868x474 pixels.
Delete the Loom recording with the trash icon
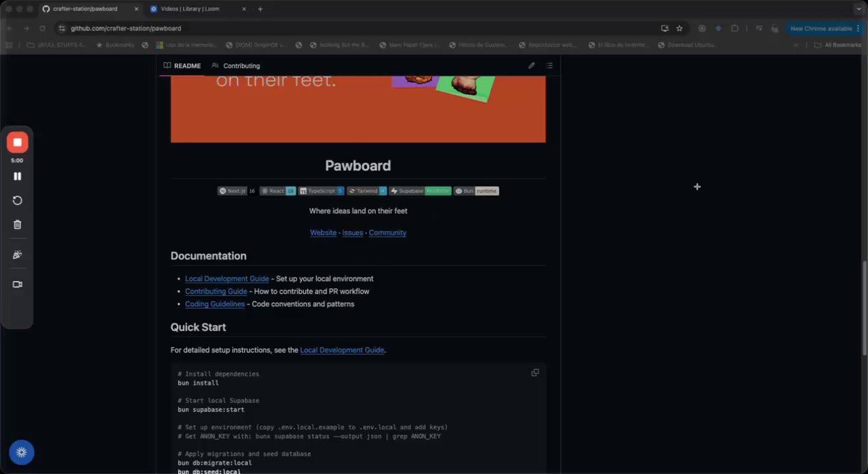click(18, 224)
